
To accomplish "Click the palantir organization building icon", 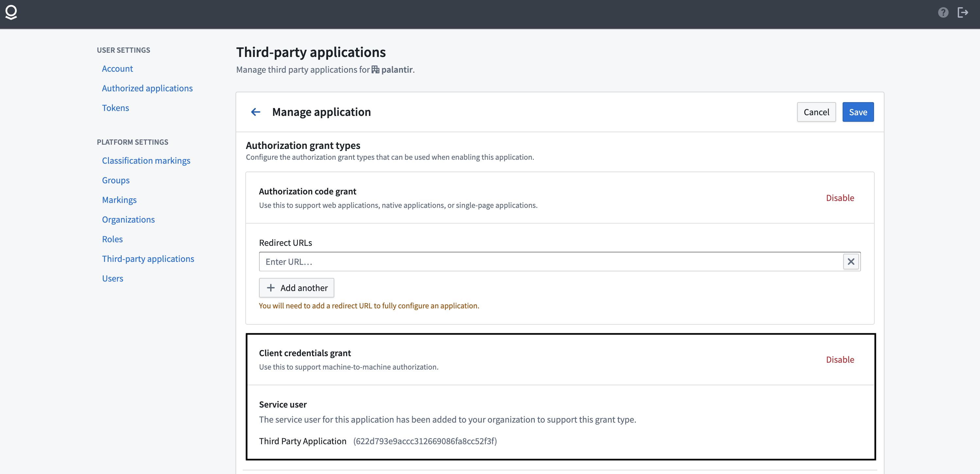I will [x=375, y=70].
